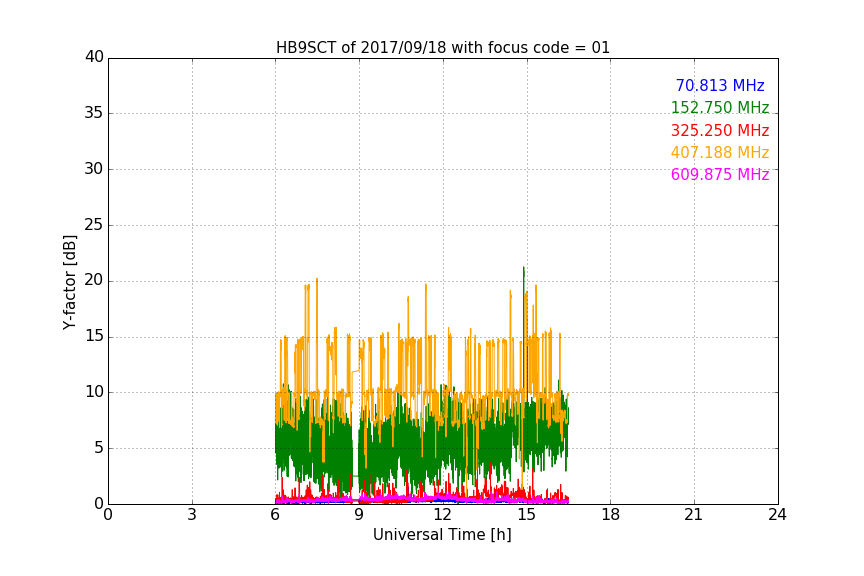This screenshot has width=864, height=576.
Task: Click the y-axis tick label 30
Action: [x=94, y=169]
